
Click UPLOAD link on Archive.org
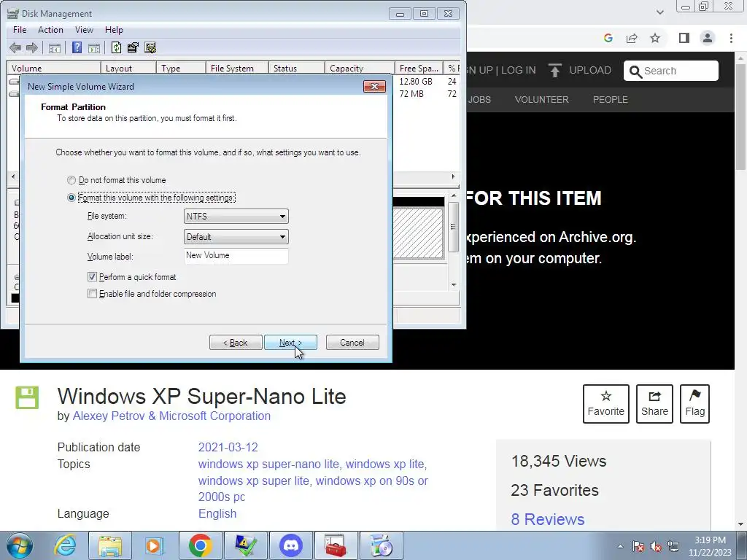589,70
